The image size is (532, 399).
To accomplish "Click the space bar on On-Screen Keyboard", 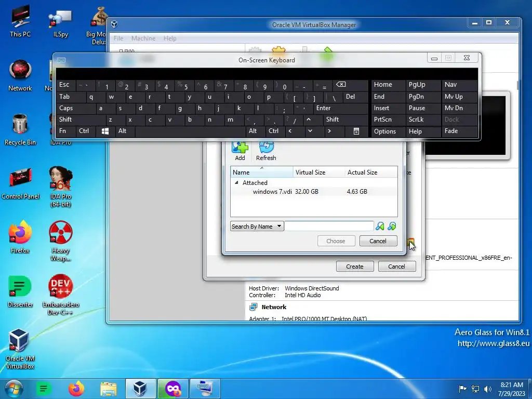I will [x=191, y=131].
